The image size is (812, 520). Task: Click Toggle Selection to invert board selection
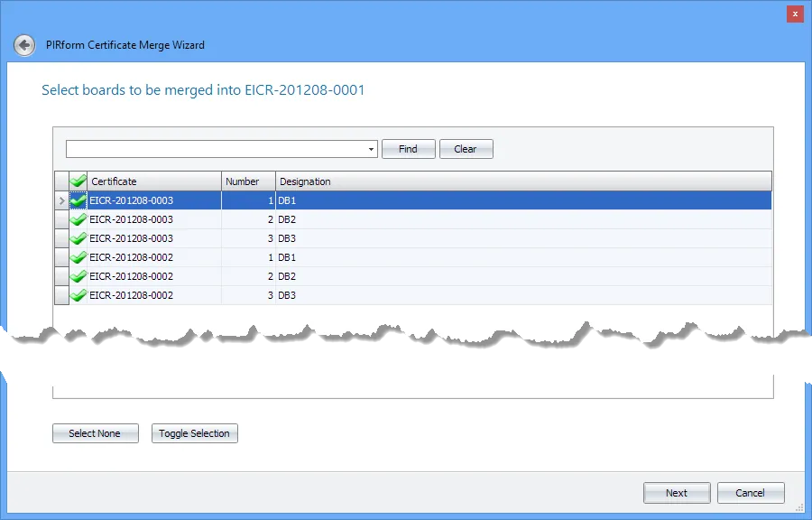(x=194, y=432)
